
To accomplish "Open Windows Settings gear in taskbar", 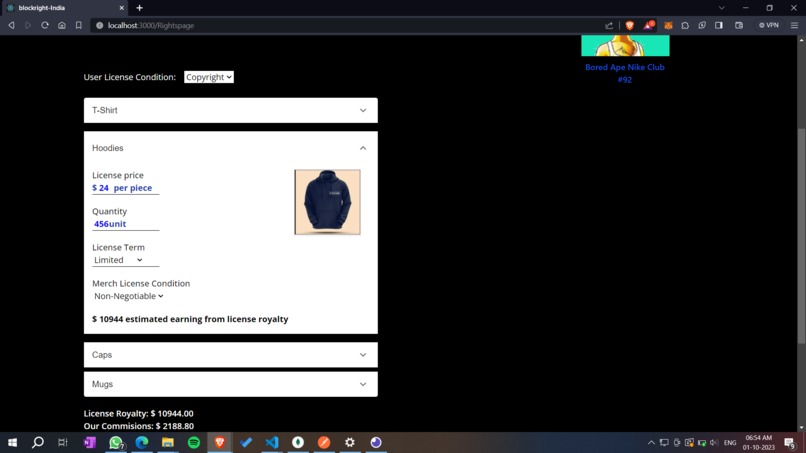I will point(350,442).
